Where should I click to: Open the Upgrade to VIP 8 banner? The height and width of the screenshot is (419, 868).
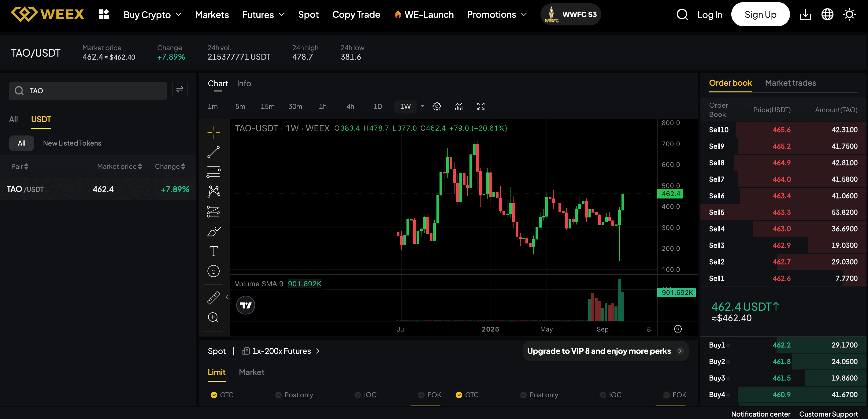(605, 351)
